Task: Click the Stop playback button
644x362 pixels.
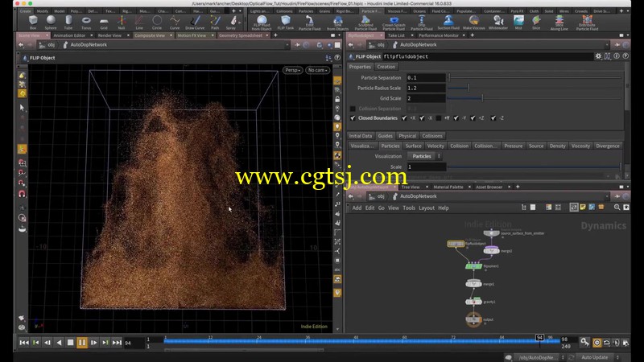Action: point(70,343)
